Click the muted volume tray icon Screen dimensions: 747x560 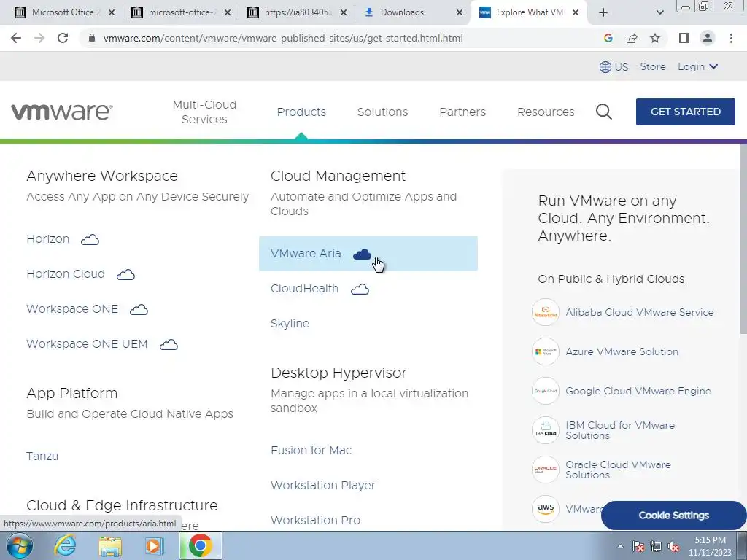673,547
